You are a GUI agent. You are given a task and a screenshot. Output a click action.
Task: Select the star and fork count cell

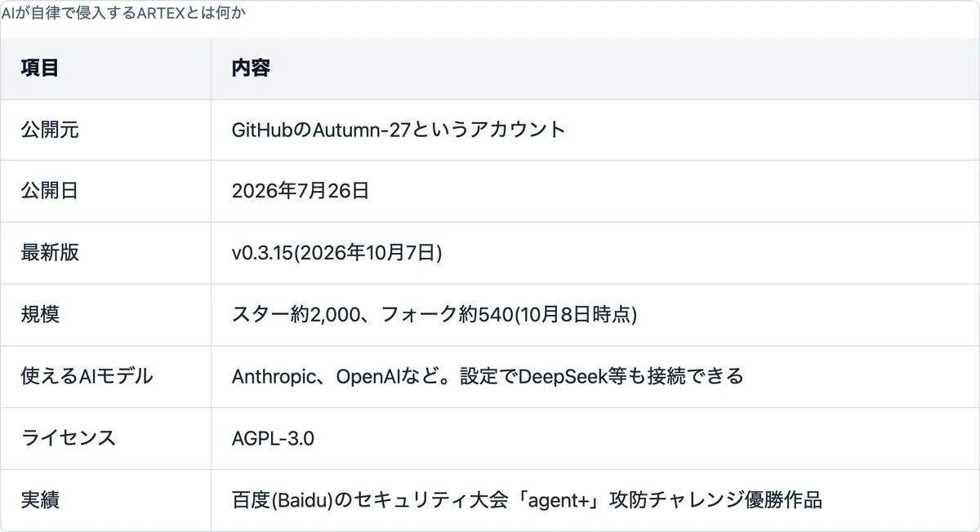point(595,315)
